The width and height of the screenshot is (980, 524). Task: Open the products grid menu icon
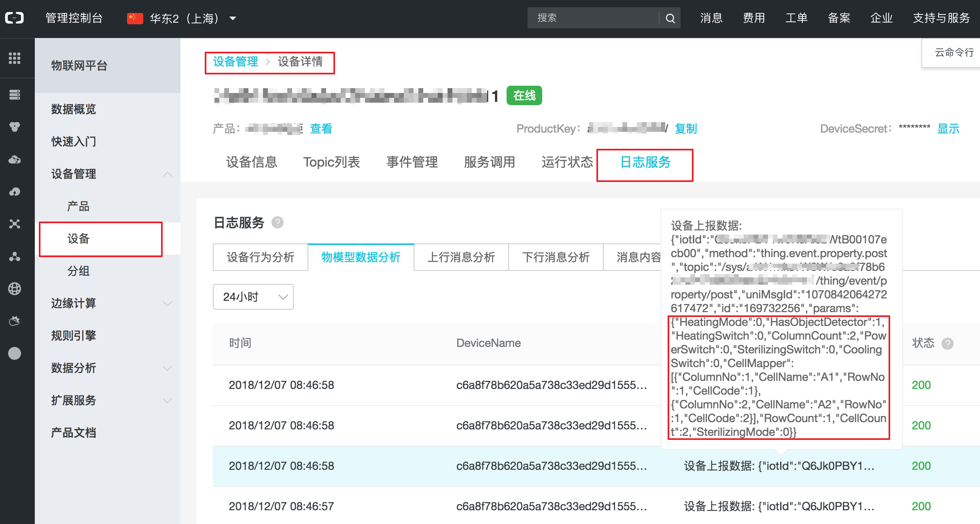coord(15,58)
